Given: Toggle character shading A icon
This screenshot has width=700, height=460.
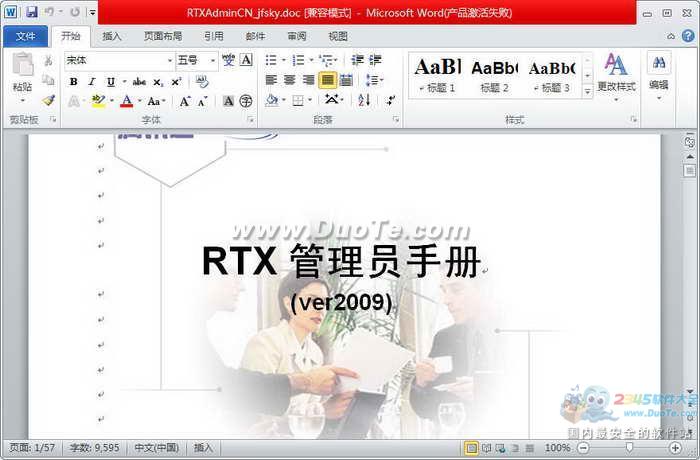Looking at the screenshot, I should (x=229, y=101).
